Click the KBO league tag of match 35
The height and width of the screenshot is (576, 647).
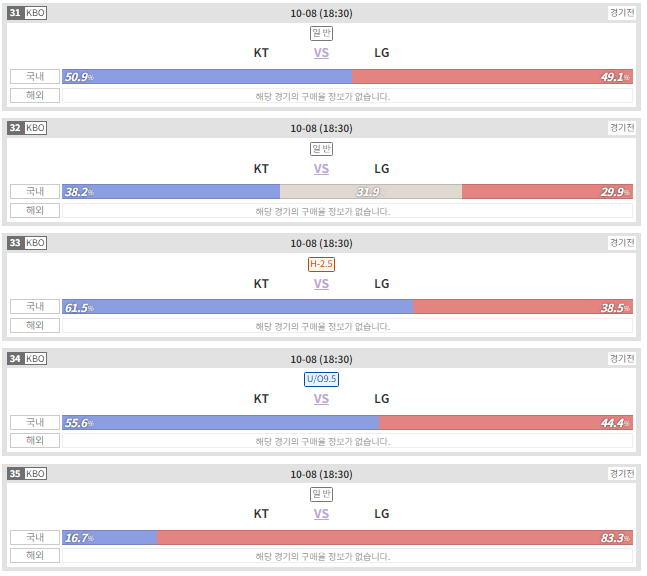click(35, 474)
